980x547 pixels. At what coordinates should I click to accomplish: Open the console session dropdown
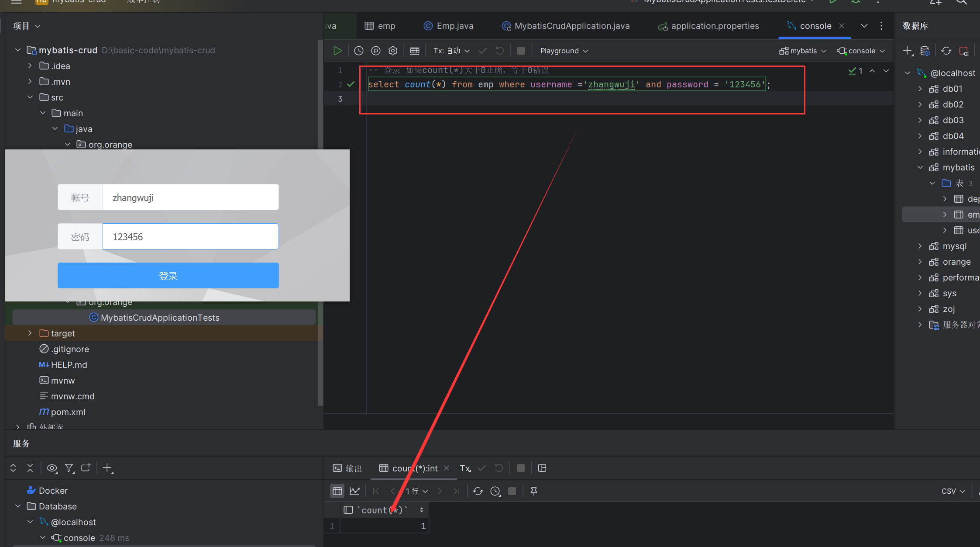[861, 51]
